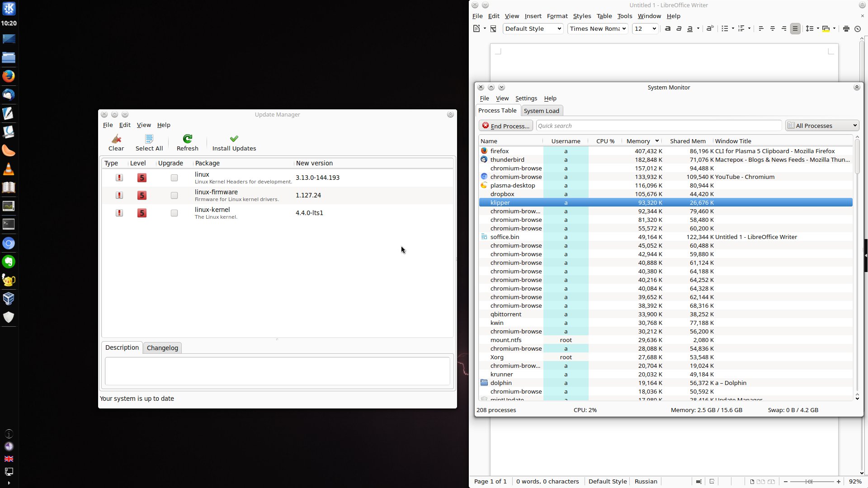Click the Clear broom icon

click(x=116, y=139)
